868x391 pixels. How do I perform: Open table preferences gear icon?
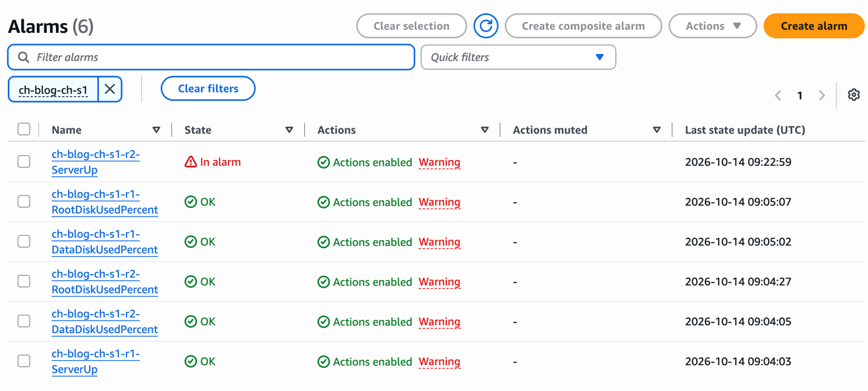point(854,95)
